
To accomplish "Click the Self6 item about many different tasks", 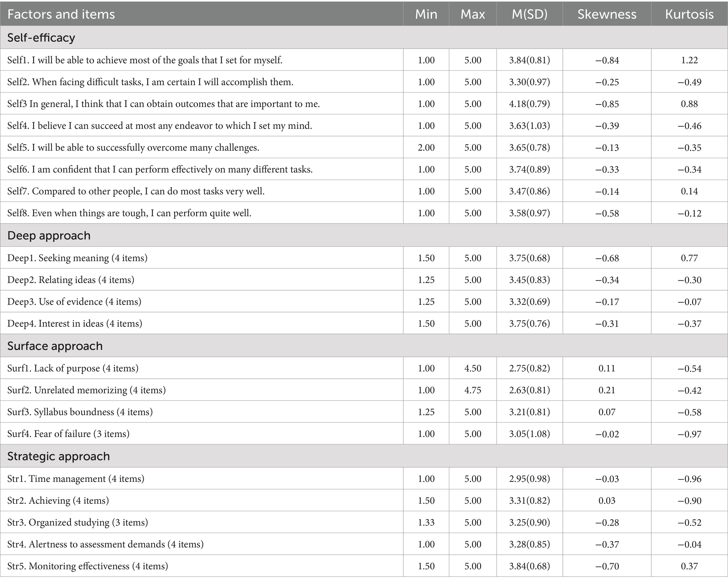I will [x=160, y=169].
